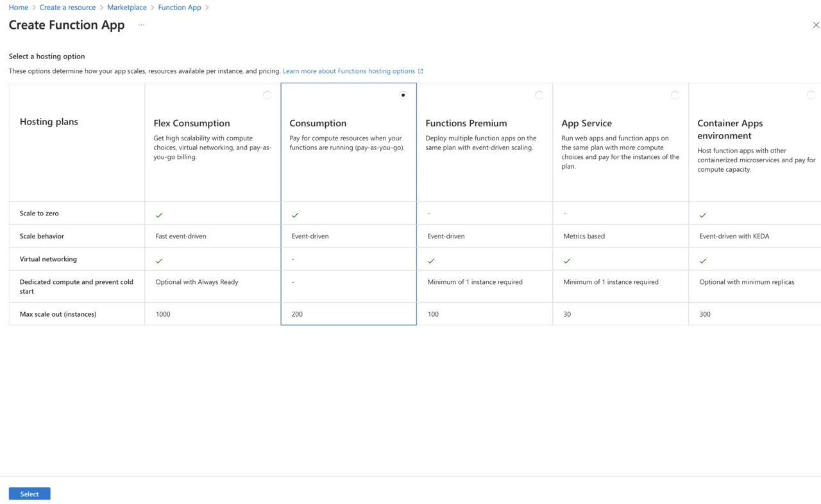Click the Container Apps Scale to zero checkmark
The image size is (821, 504).
(703, 215)
